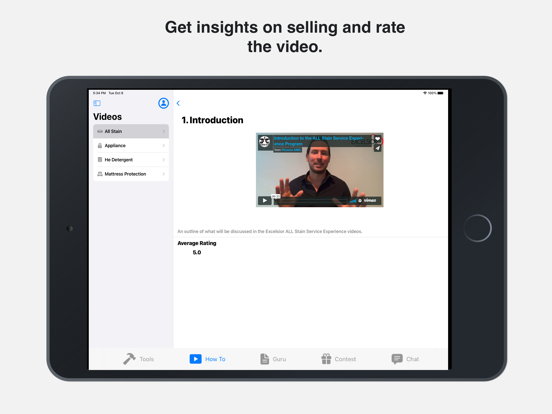The width and height of the screenshot is (552, 414).
Task: Select the All Stain category
Action: point(131,131)
